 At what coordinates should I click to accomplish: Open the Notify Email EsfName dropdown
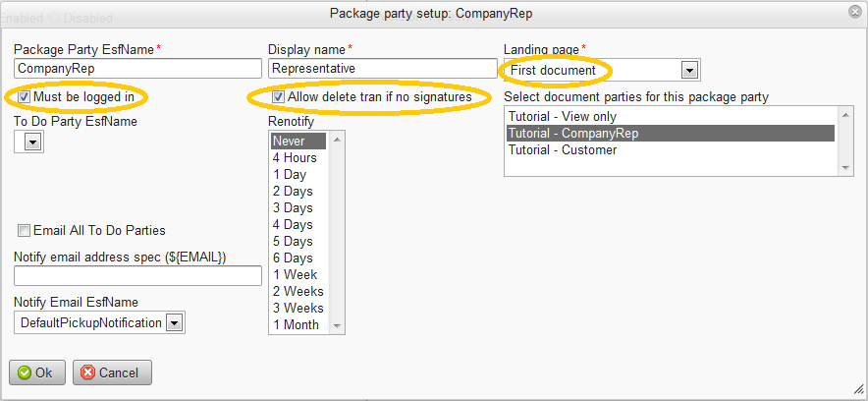point(174,322)
